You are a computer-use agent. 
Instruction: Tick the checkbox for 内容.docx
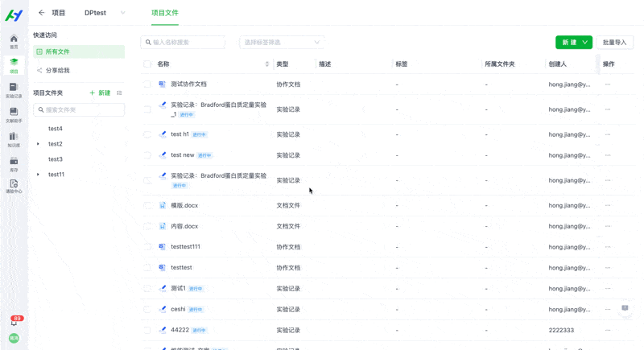147,227
